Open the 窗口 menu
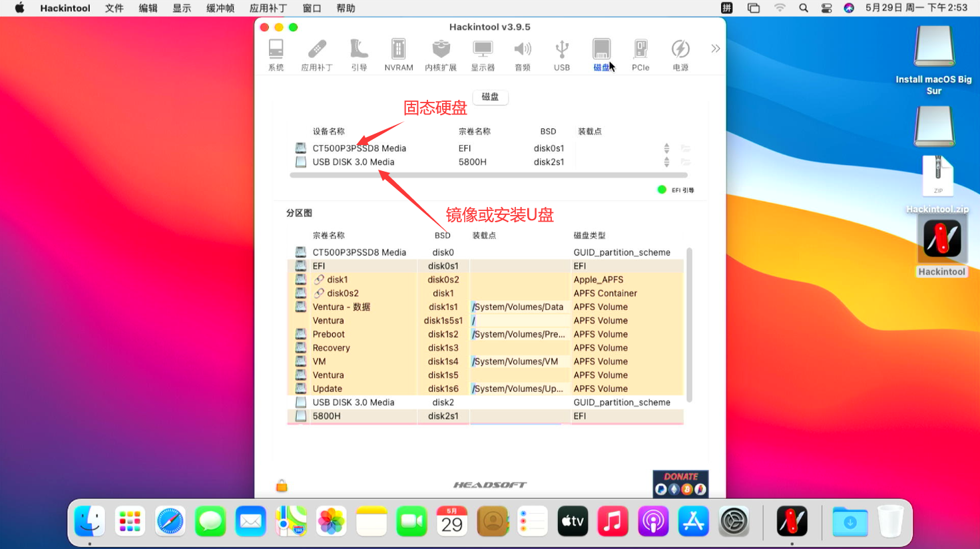Screen dimensions: 980x549 click(x=312, y=8)
